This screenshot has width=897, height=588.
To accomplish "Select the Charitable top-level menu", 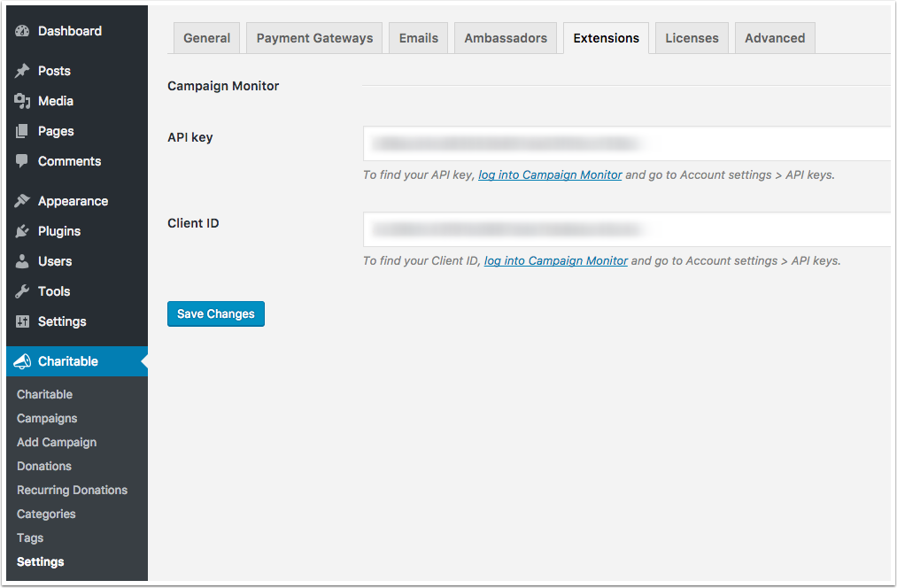I will tap(77, 361).
